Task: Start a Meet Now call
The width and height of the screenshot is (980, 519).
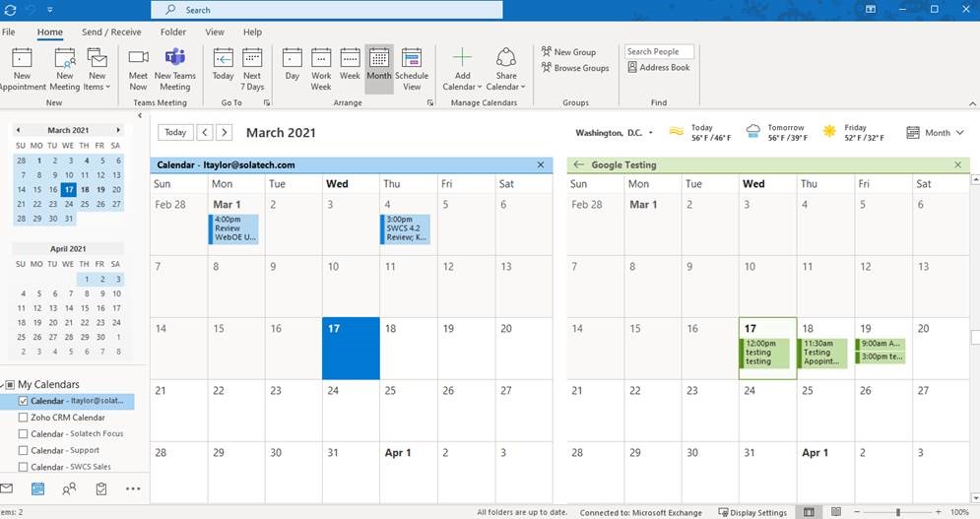Action: (138, 69)
